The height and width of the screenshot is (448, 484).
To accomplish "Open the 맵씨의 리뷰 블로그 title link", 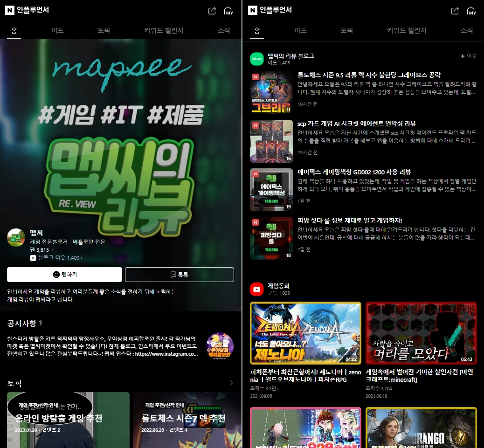I will [x=291, y=56].
